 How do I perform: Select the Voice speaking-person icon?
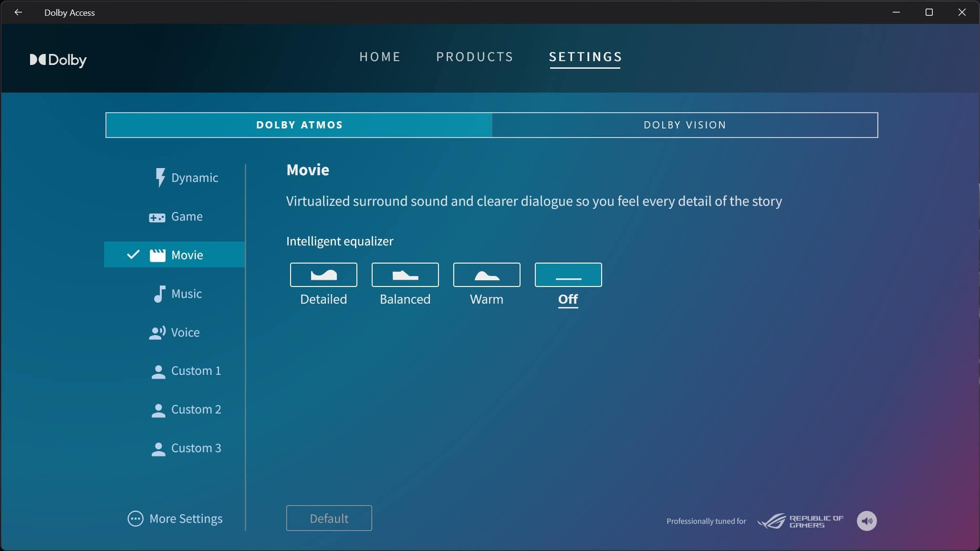coord(157,332)
